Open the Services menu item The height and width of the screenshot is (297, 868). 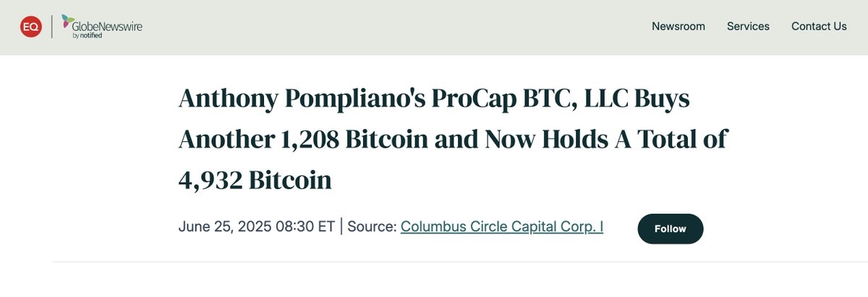pyautogui.click(x=748, y=26)
